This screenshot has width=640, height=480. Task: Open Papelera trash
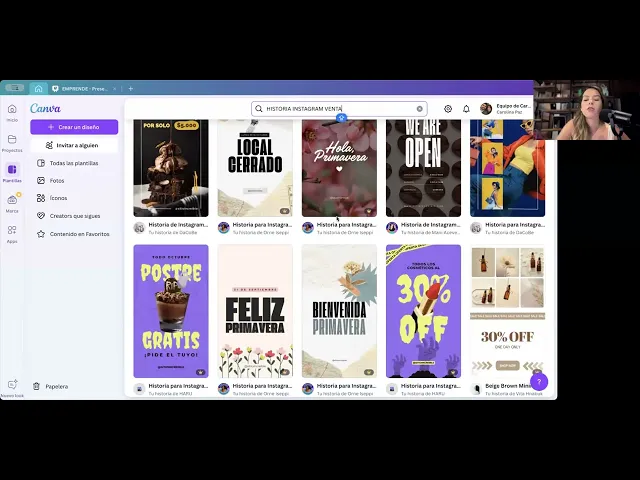(x=51, y=386)
